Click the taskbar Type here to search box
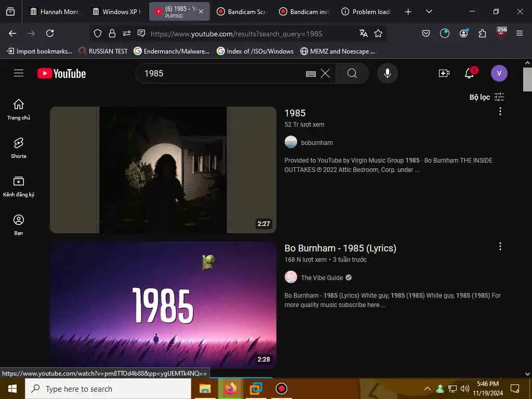Screen dimensions: 532x399 [108, 389]
